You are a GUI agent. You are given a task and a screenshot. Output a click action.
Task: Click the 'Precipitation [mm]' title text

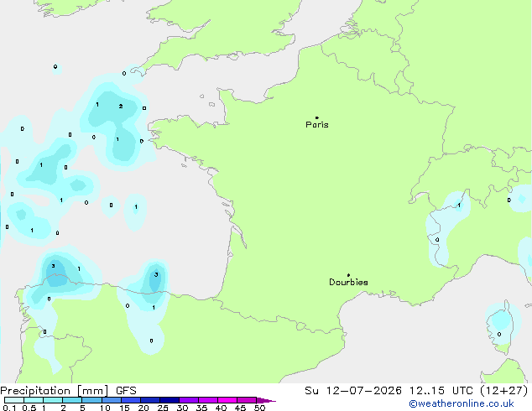point(55,391)
